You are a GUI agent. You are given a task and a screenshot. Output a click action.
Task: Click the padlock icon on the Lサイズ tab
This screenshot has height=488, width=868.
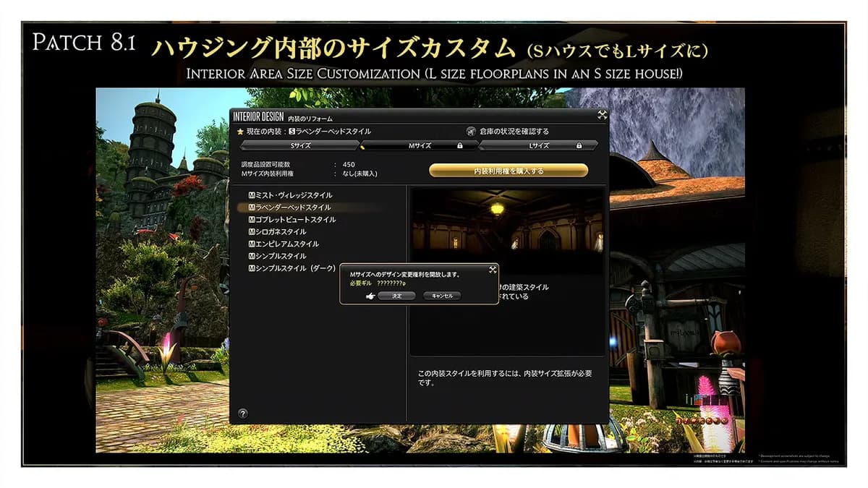(x=579, y=145)
